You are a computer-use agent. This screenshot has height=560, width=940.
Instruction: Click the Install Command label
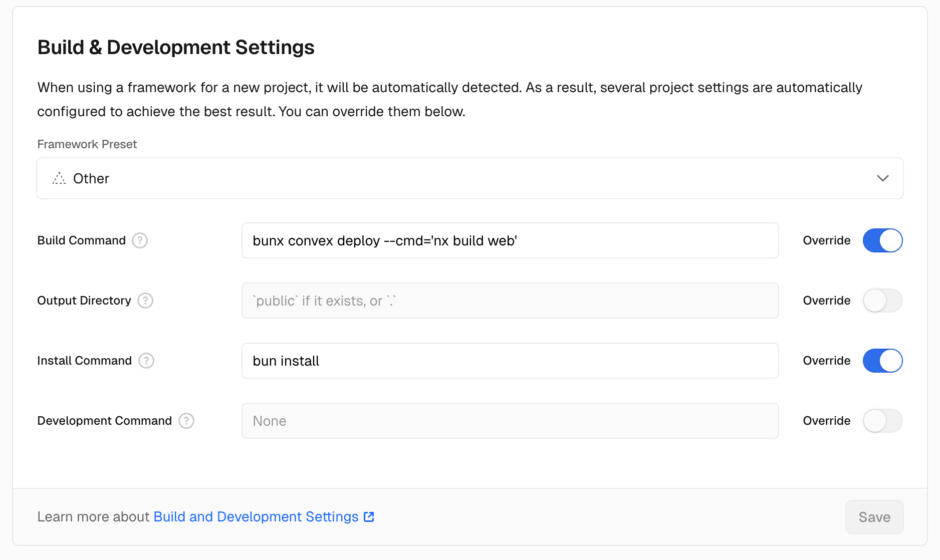pyautogui.click(x=85, y=361)
